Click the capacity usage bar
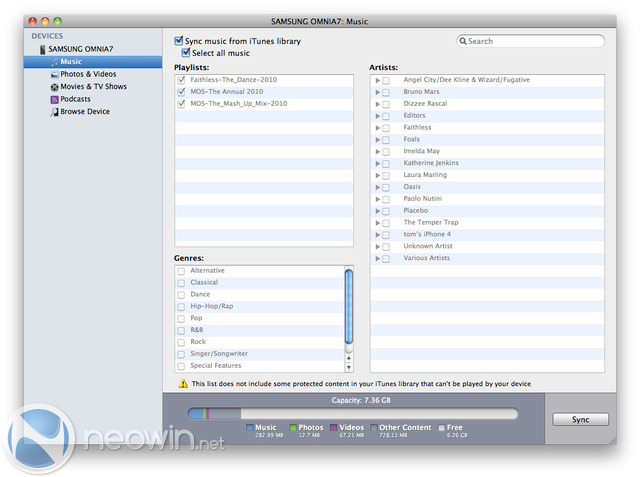 point(353,414)
